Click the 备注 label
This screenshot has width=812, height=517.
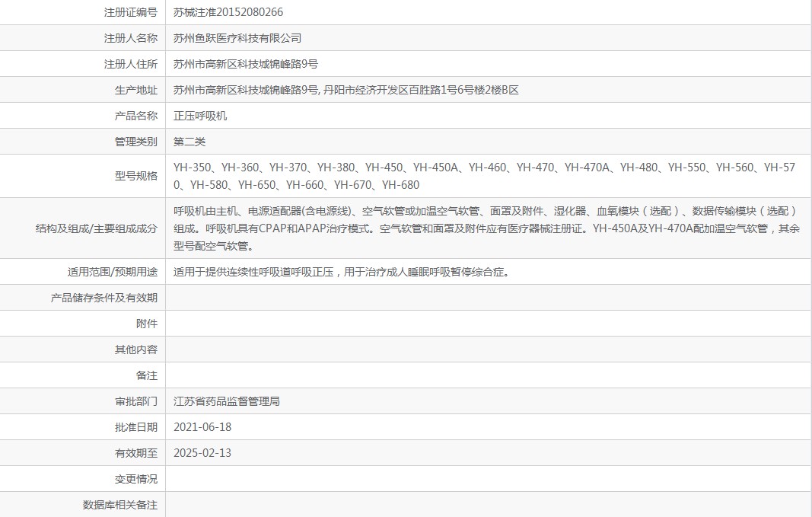[147, 375]
